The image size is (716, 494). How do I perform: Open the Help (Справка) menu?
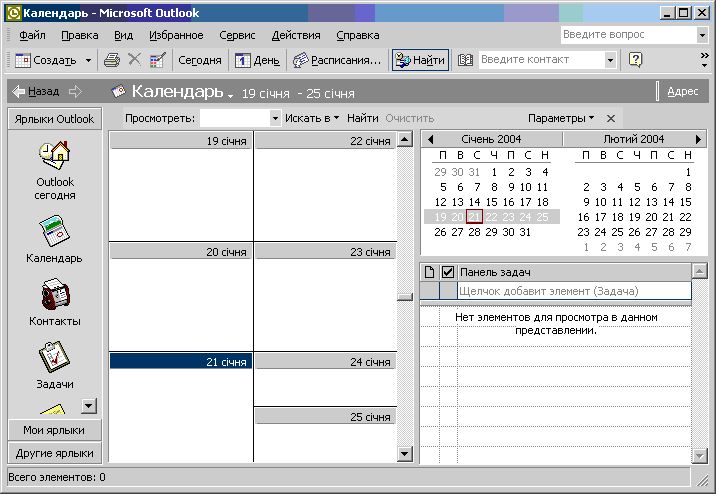tap(358, 35)
